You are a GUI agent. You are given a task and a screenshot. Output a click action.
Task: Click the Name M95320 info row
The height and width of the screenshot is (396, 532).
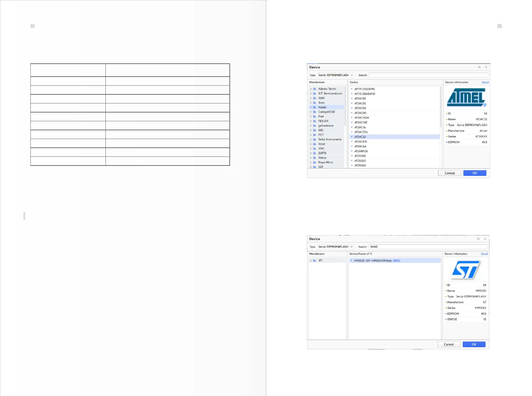coord(466,291)
